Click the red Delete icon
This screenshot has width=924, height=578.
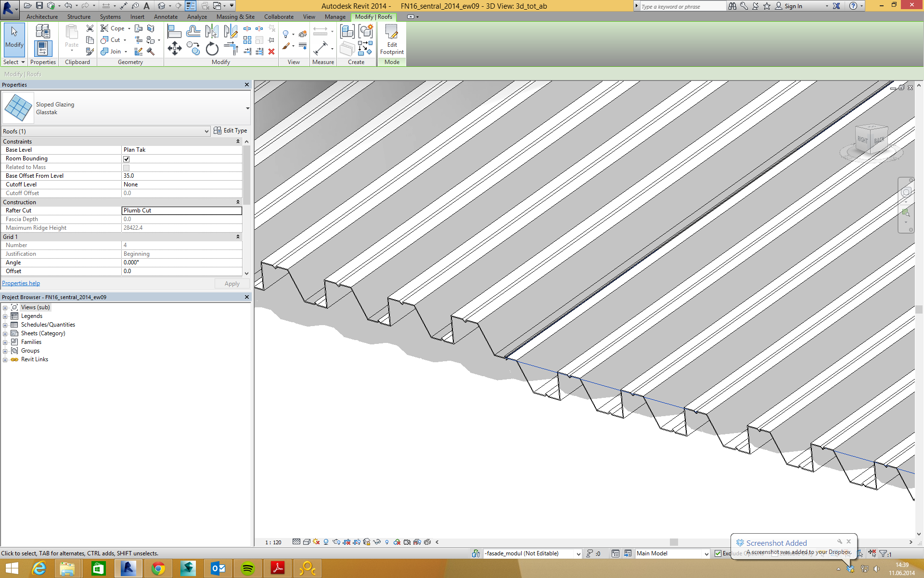coord(271,52)
